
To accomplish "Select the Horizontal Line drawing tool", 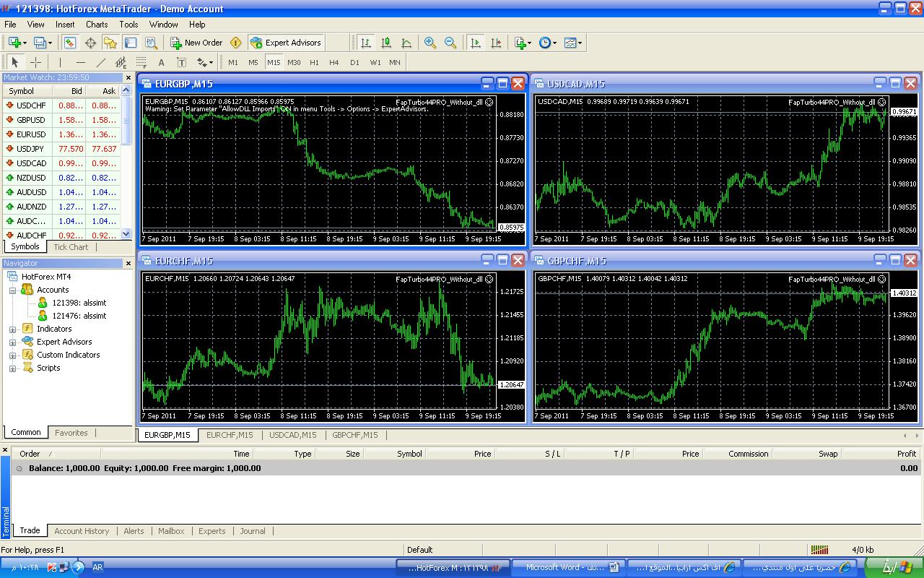I will pyautogui.click(x=80, y=62).
